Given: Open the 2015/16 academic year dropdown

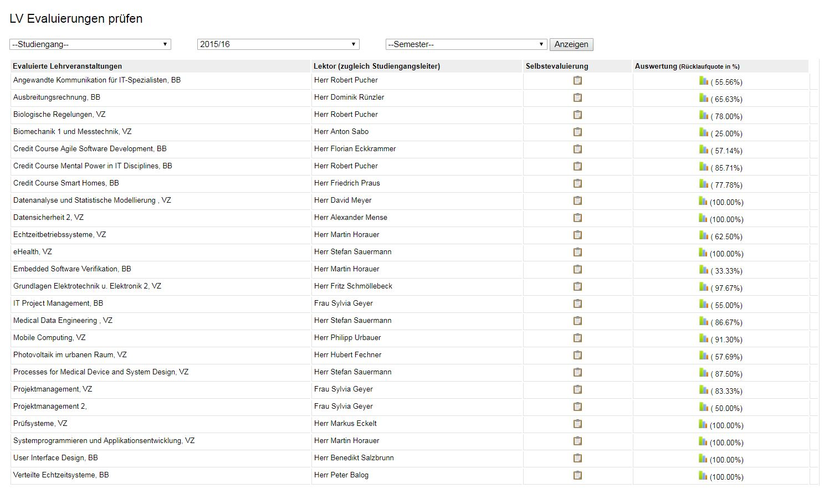Looking at the screenshot, I should 278,44.
